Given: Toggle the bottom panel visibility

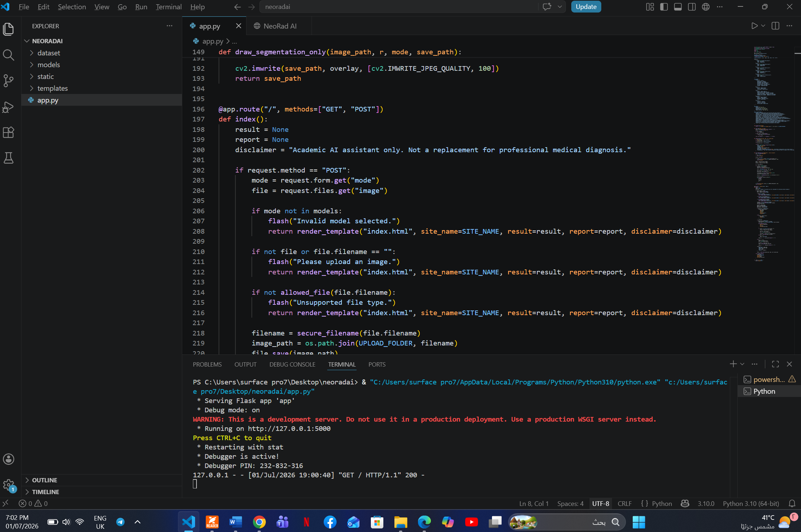Looking at the screenshot, I should (678, 7).
